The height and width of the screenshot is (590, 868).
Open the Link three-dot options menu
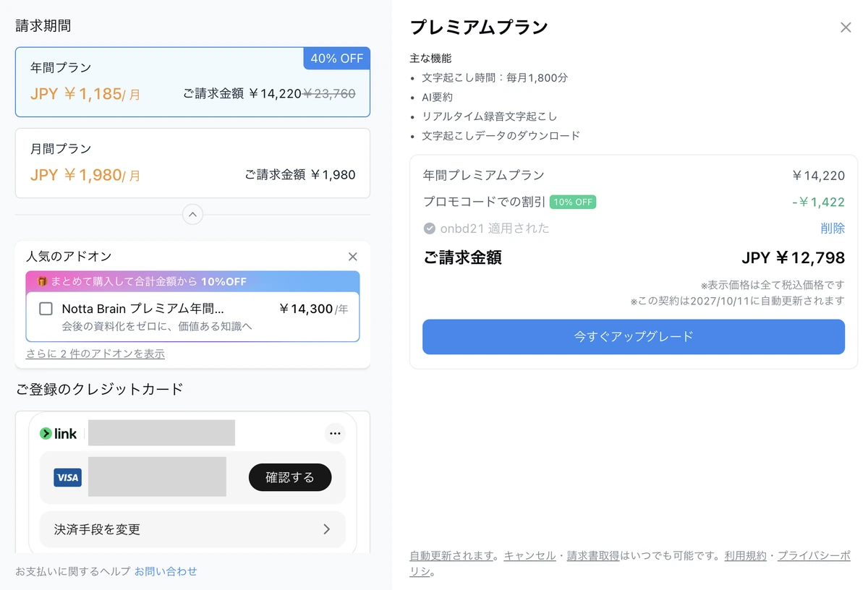coord(334,434)
